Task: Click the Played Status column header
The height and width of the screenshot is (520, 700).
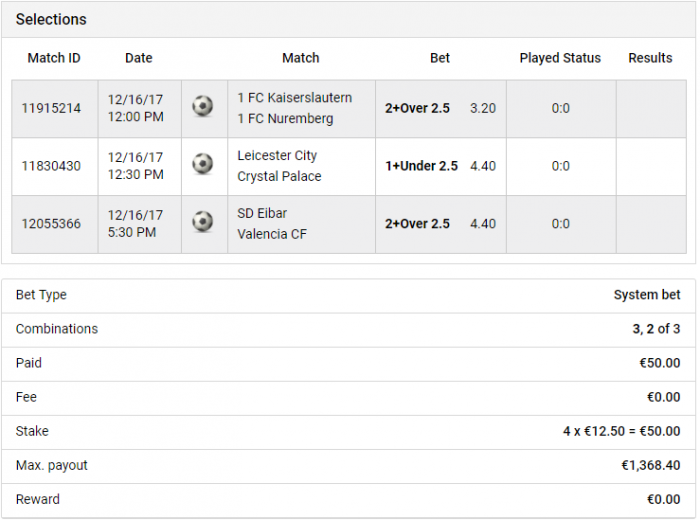Action: [560, 58]
